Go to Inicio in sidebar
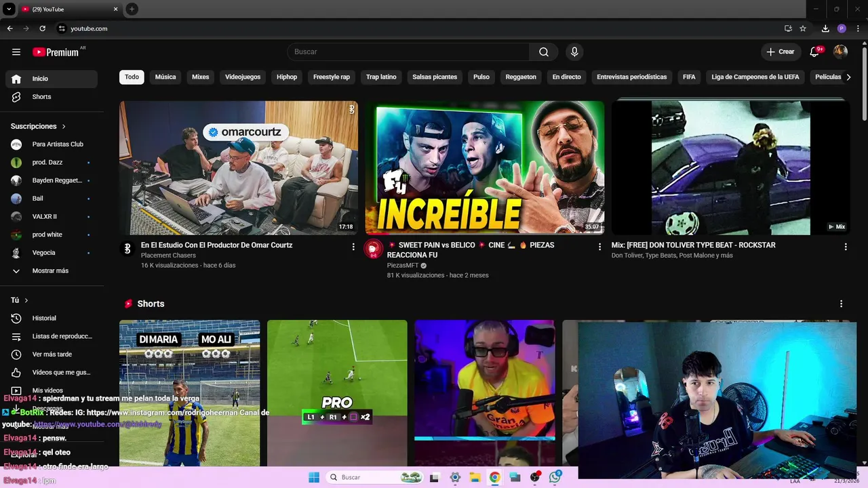This screenshot has width=868, height=488. [x=52, y=79]
